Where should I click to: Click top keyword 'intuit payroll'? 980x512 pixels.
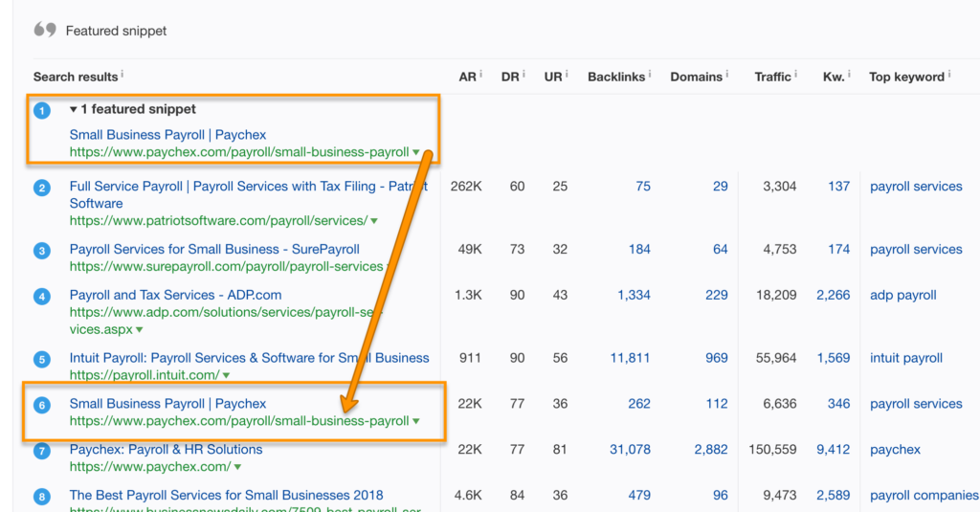point(906,358)
